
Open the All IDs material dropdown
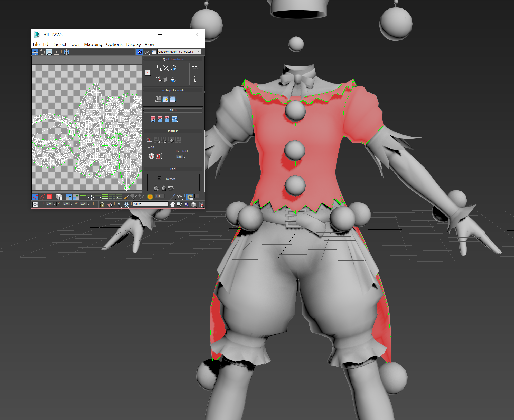pos(151,204)
